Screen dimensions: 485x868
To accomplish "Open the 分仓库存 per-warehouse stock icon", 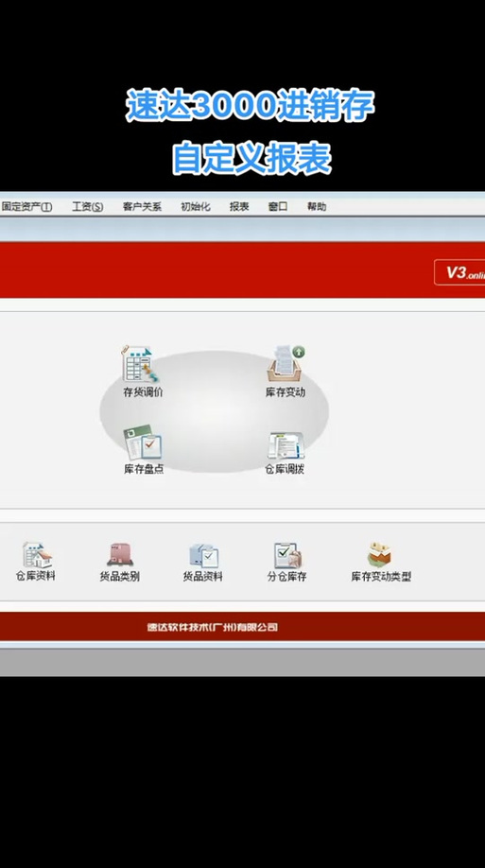I will tap(286, 561).
